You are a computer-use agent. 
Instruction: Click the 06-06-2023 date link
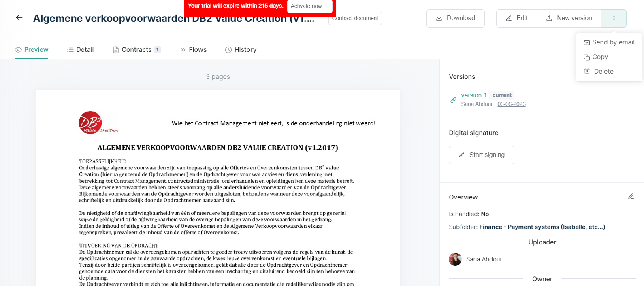tap(512, 104)
